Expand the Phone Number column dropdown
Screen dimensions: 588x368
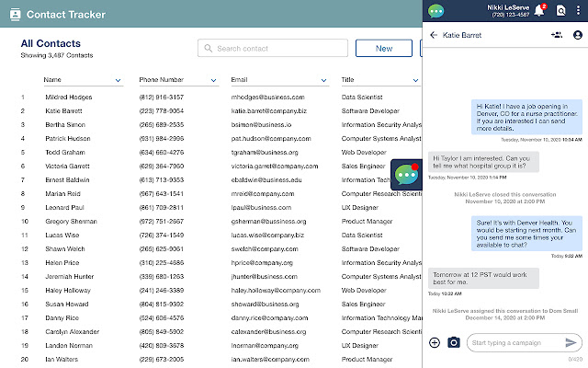(x=212, y=81)
